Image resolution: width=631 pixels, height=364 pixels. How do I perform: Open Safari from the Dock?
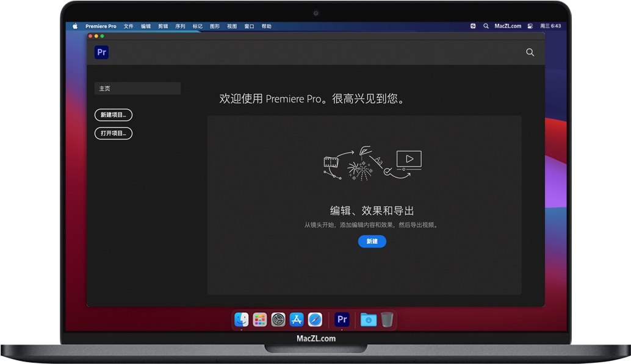coord(315,319)
